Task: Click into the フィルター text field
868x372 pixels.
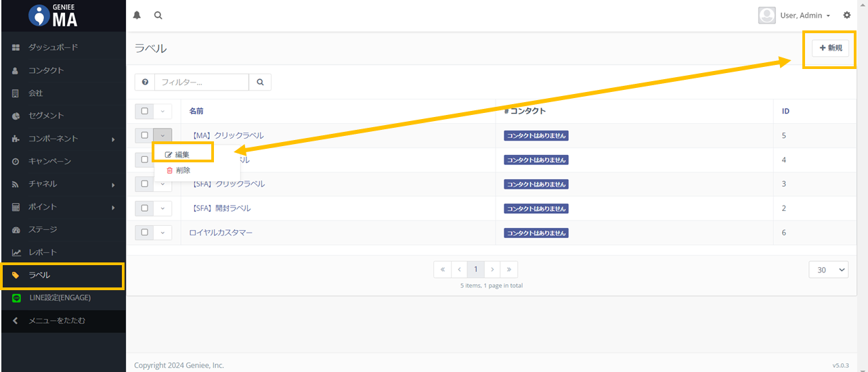Action: click(x=201, y=83)
